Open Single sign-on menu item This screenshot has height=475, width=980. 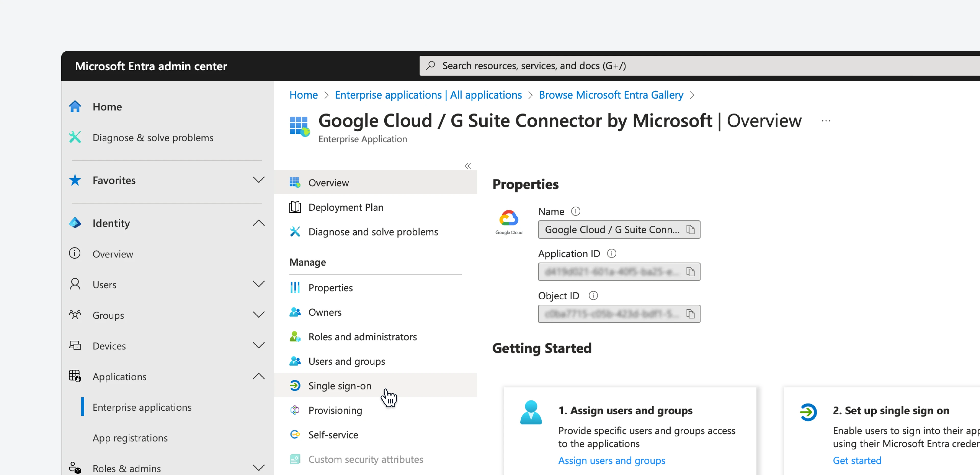tap(375, 386)
